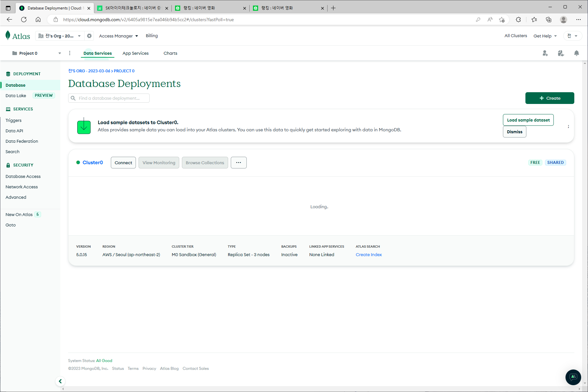Go to browser home page
Screen dimensions: 588x392
(38, 20)
